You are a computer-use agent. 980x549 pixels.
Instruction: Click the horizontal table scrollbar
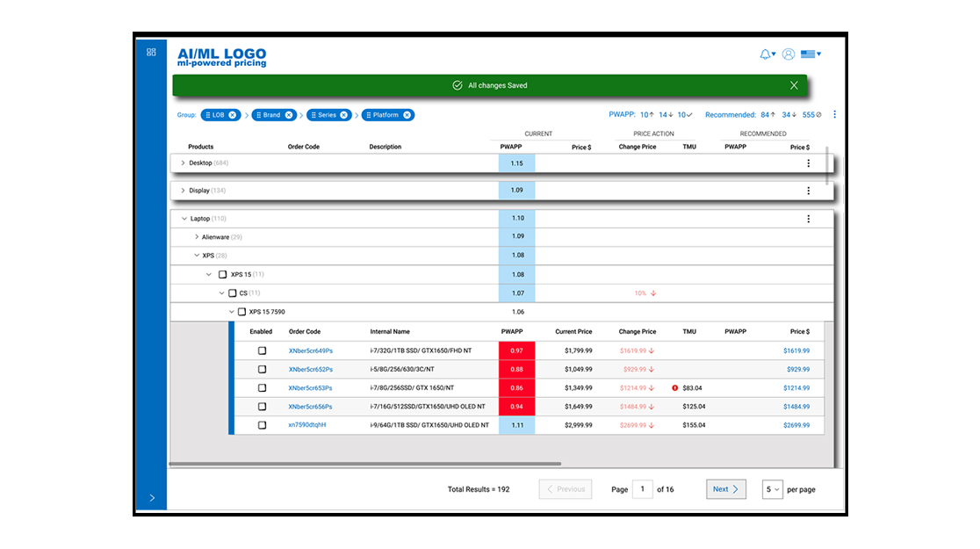point(365,464)
